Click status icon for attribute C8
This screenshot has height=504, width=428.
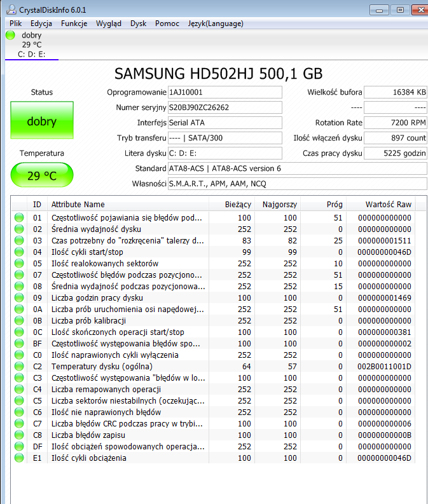[x=19, y=435]
